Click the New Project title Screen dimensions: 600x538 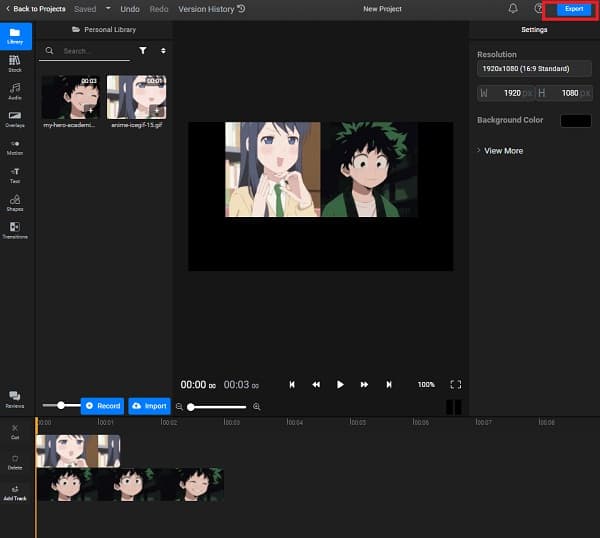(382, 9)
